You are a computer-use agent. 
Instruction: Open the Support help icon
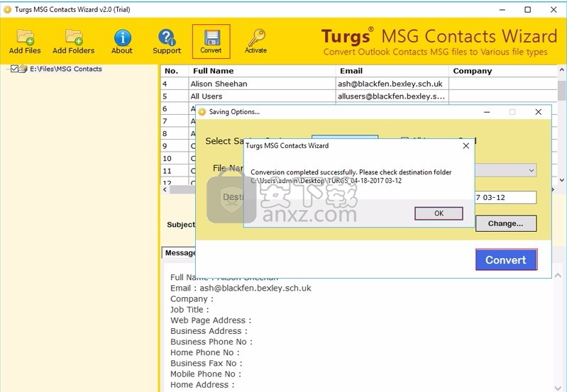point(167,41)
